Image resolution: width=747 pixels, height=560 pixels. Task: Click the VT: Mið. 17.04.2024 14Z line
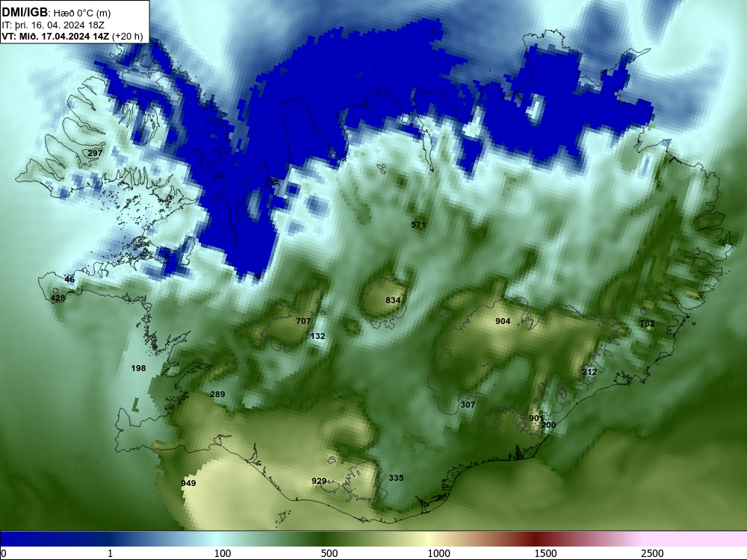pyautogui.click(x=72, y=36)
